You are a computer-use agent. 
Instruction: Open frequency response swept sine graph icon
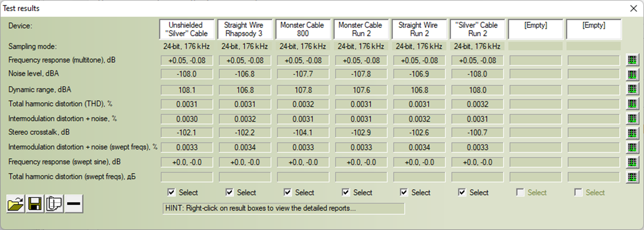(632, 163)
